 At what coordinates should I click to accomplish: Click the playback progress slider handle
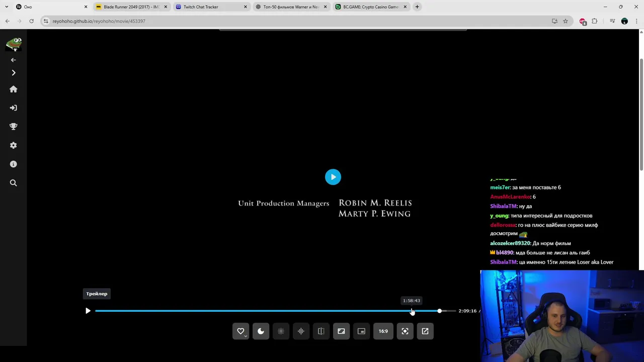click(x=440, y=311)
